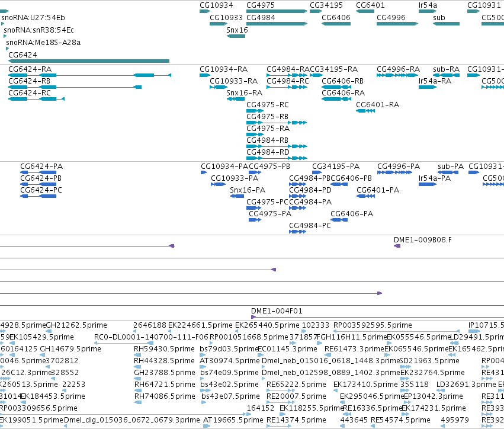Open protein CG4996-PA
Viewport: 504px width, 429px height.
tap(394, 172)
